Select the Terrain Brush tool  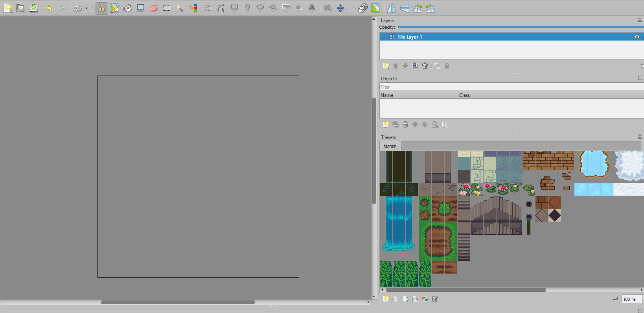coord(114,8)
